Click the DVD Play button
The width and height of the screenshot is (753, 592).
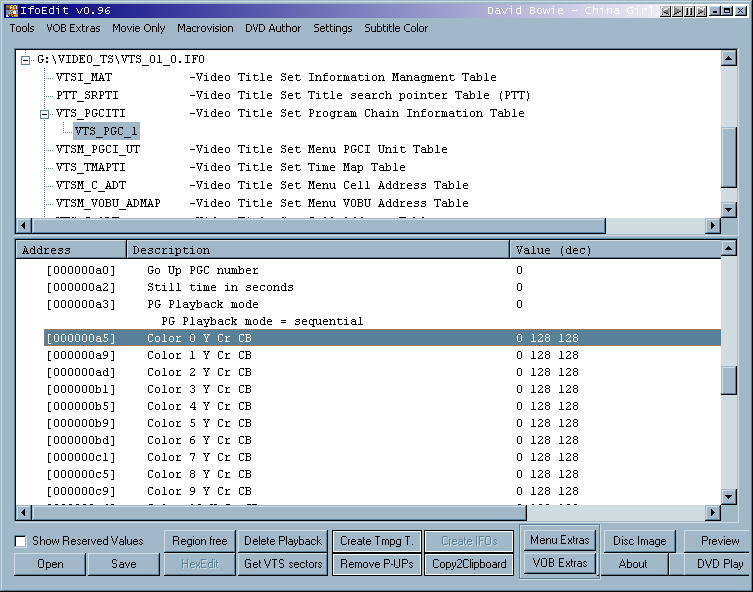[719, 564]
